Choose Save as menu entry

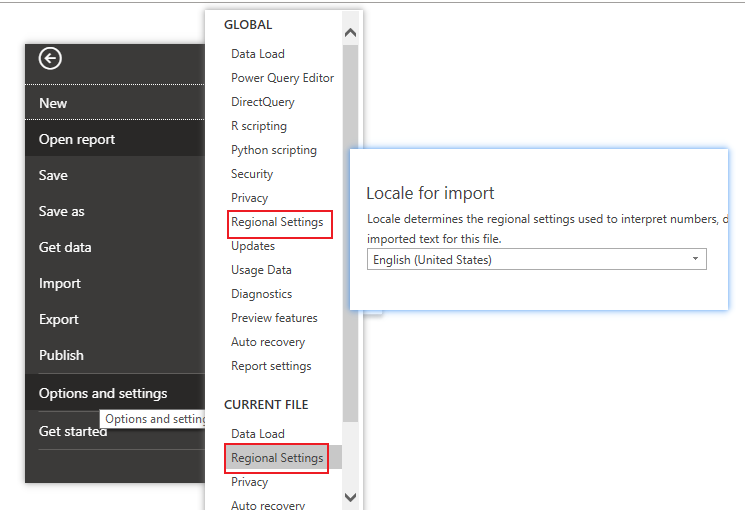[115, 211]
